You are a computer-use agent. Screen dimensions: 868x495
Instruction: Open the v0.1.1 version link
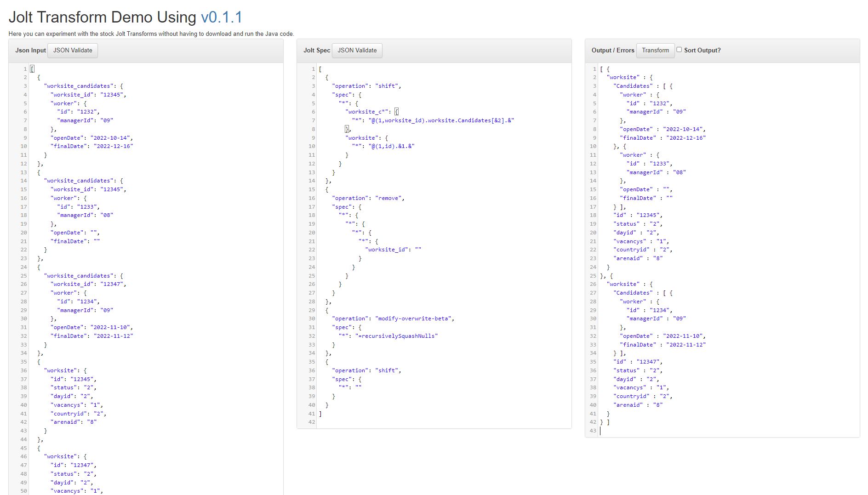click(222, 17)
